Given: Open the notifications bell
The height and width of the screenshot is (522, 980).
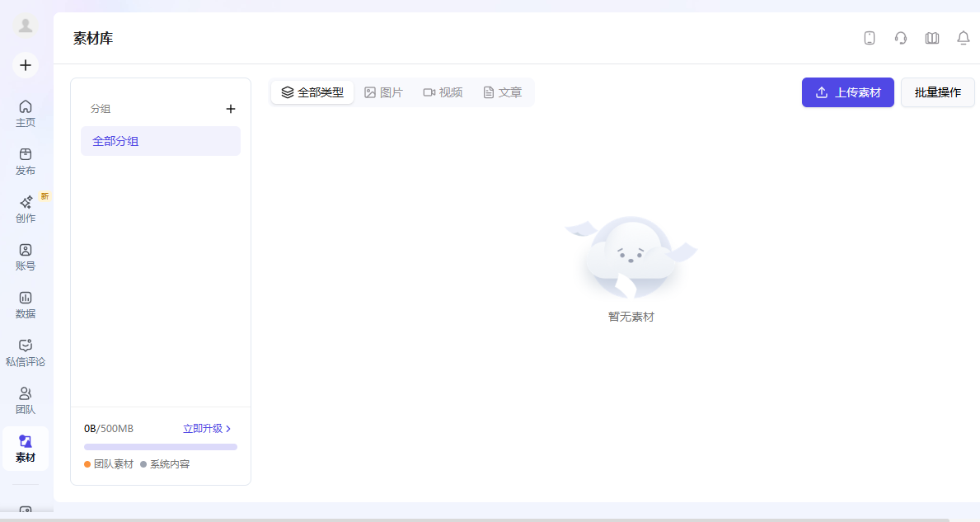Looking at the screenshot, I should coord(964,38).
